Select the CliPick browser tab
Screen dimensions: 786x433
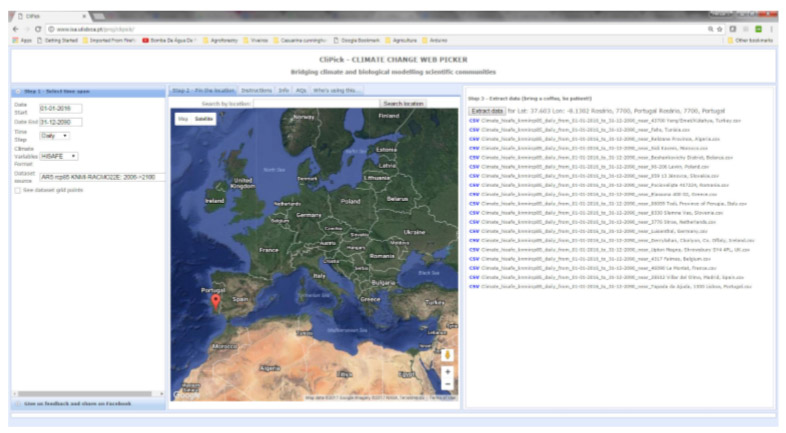49,16
